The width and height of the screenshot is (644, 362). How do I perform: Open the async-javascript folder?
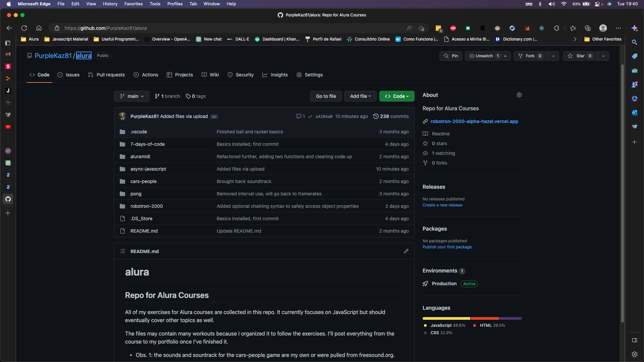[148, 169]
